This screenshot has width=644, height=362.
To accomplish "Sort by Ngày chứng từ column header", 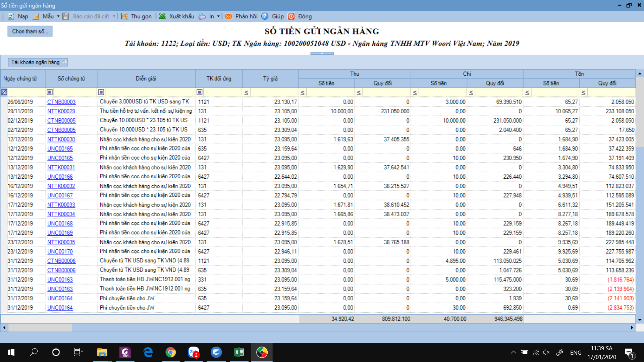I will [20, 78].
